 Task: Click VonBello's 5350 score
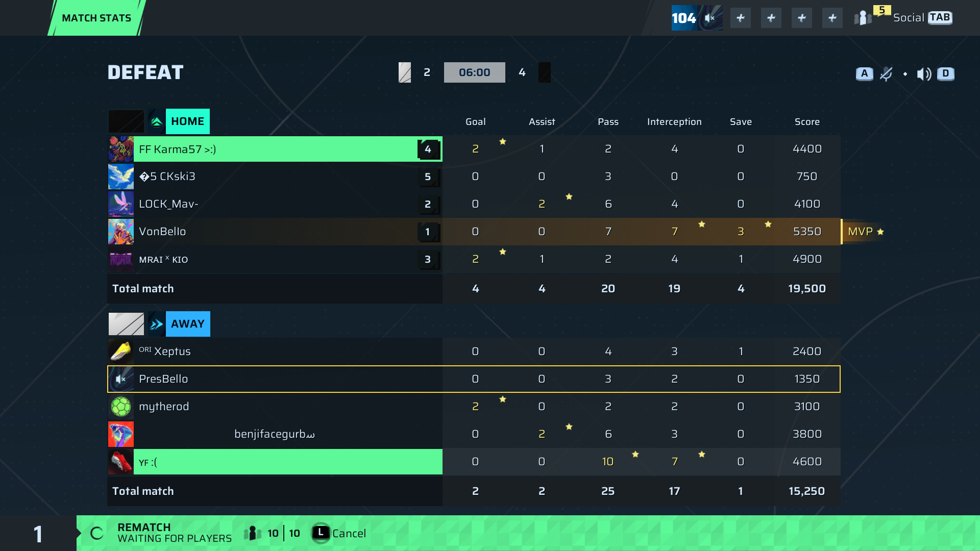pyautogui.click(x=807, y=232)
